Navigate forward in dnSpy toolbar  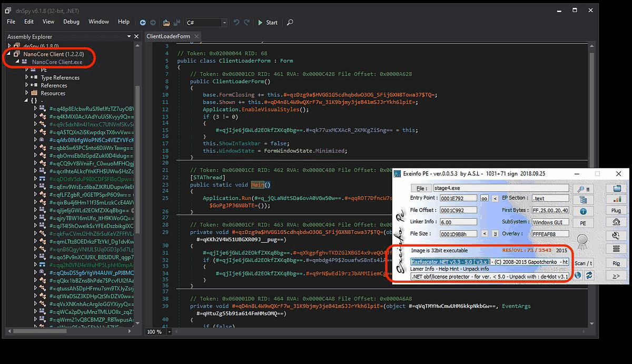[x=153, y=23]
